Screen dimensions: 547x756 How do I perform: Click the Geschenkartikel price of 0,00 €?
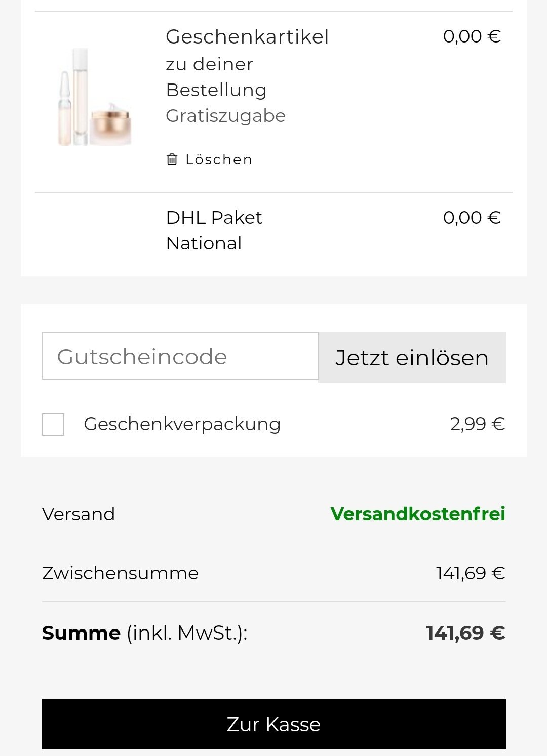(x=472, y=36)
